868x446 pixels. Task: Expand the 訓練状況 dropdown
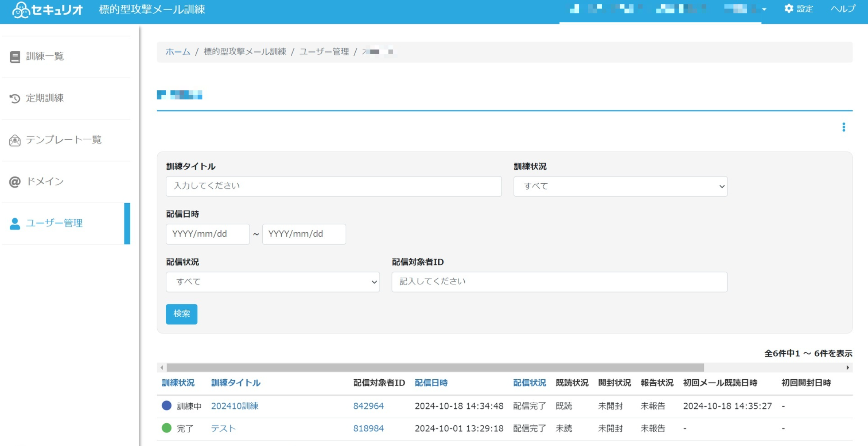(x=620, y=186)
